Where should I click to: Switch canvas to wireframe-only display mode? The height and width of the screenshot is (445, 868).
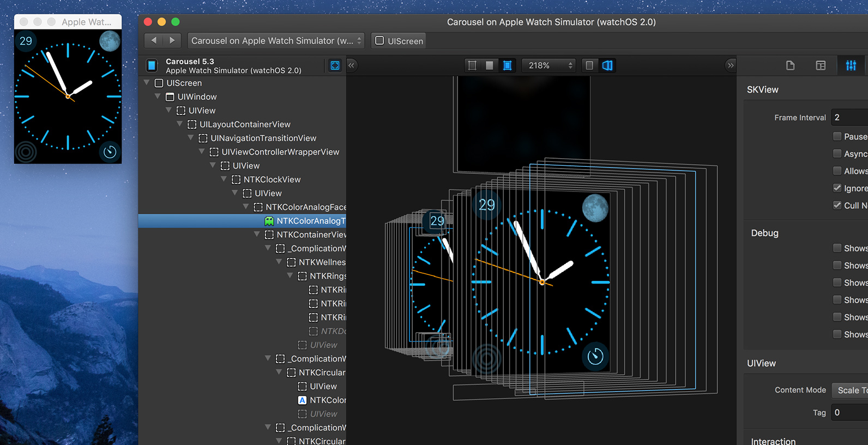pos(472,65)
